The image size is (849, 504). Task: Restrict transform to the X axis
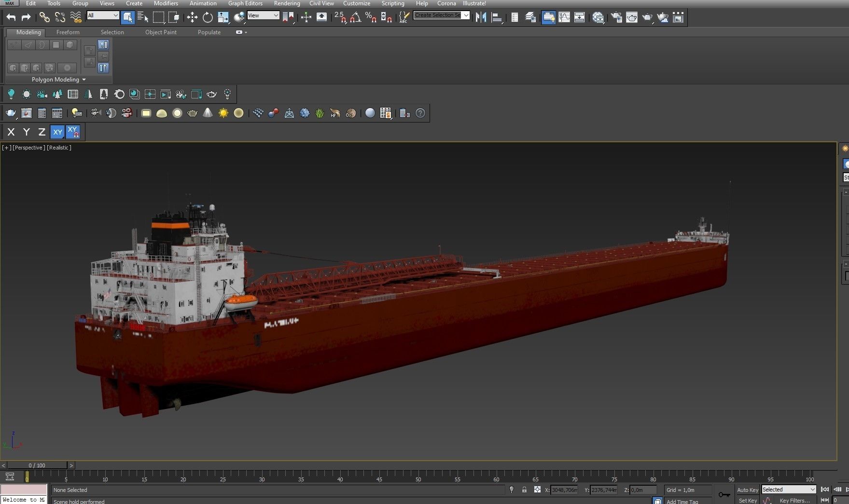click(x=11, y=132)
